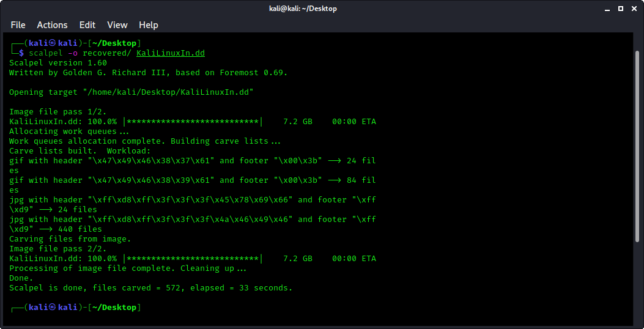Image resolution: width=644 pixels, height=329 pixels.
Task: Click the window title 'kali@kali: ~/Desktop'
Action: pyautogui.click(x=303, y=9)
